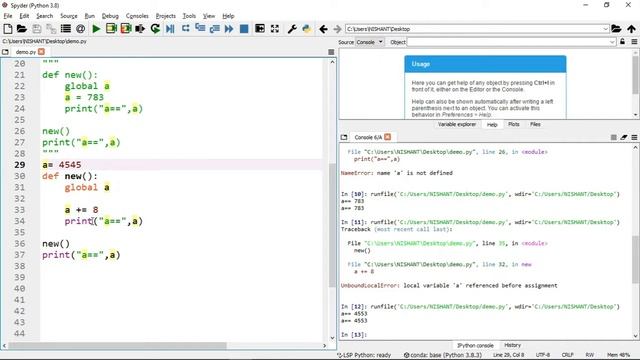Click the debug Step over icon
Image resolution: width=640 pixels, height=360 pixels.
pos(185,29)
